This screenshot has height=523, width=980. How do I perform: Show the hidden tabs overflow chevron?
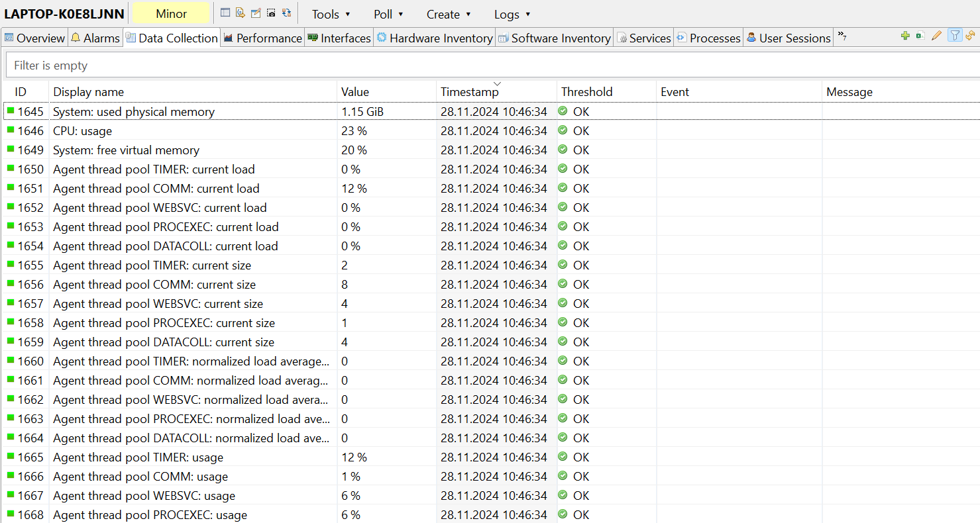click(842, 36)
